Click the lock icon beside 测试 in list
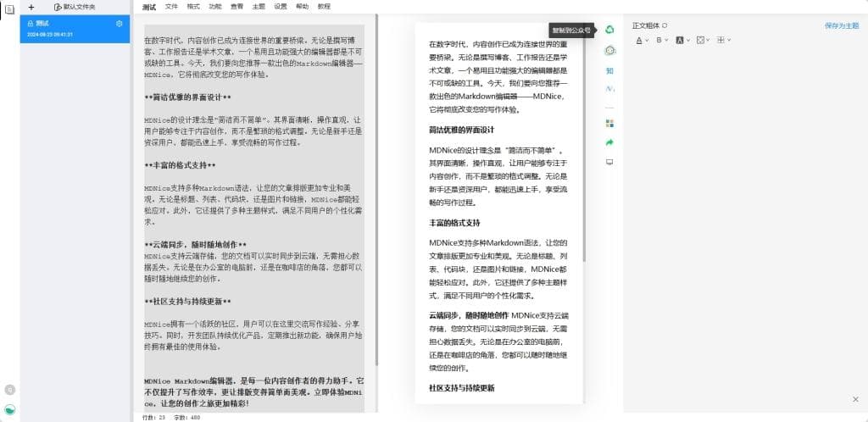The width and height of the screenshot is (868, 422). [31, 24]
